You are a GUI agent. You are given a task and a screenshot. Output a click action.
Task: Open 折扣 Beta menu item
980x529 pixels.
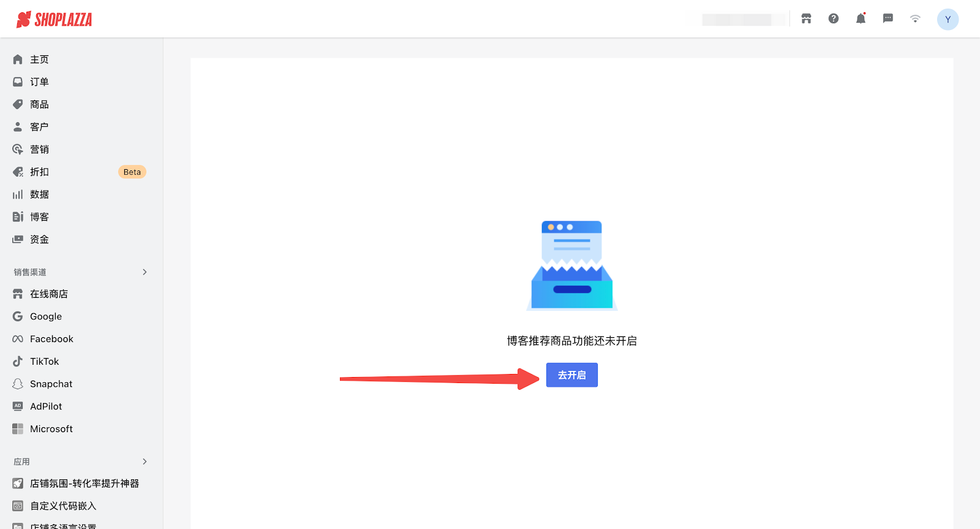point(39,172)
